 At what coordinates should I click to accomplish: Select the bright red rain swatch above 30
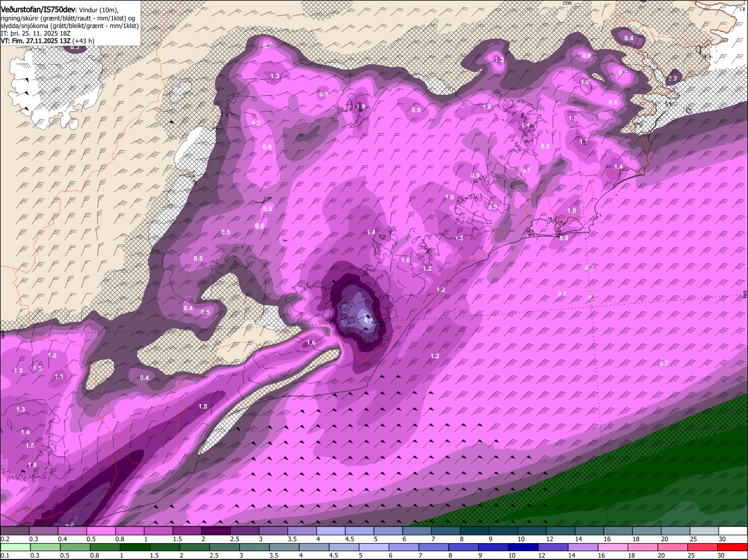pos(733,547)
